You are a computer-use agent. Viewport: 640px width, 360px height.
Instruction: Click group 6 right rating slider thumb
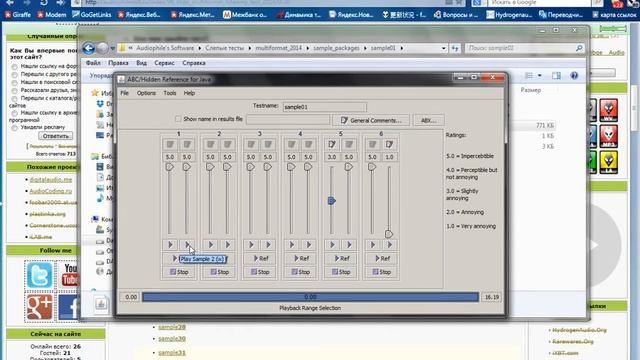click(389, 234)
